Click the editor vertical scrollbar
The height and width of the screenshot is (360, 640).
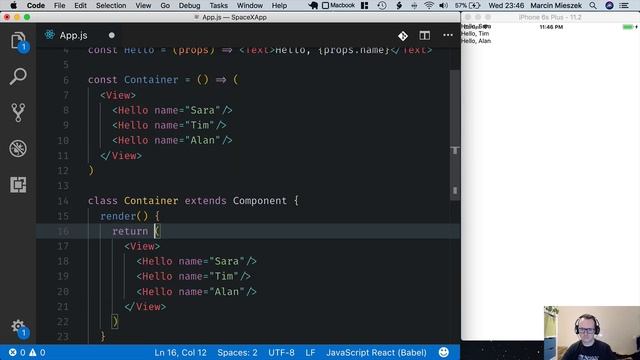pyautogui.click(x=455, y=135)
